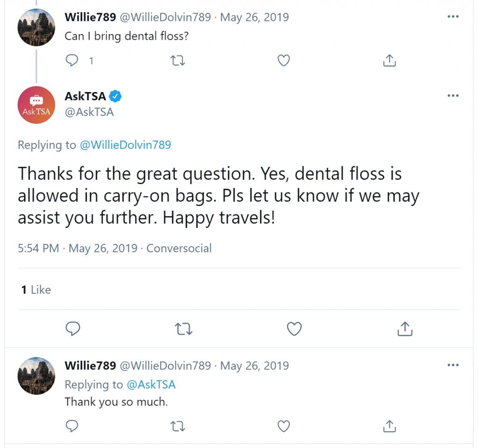Reply to the dental floss question tweet
The image size is (478, 448).
72,60
